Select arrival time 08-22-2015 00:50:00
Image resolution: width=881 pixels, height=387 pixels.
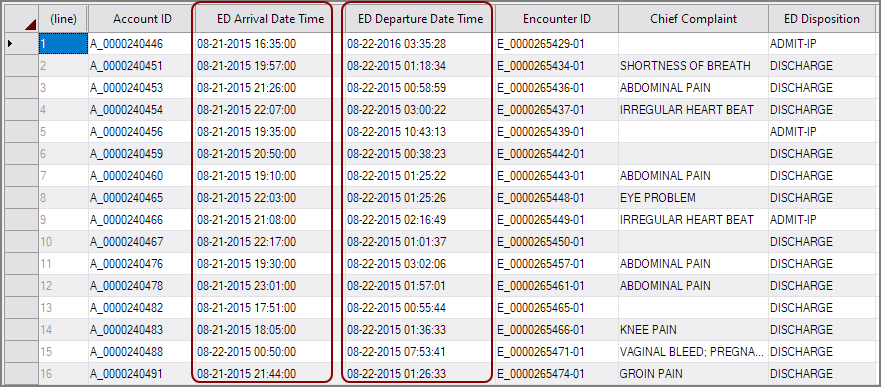270,352
